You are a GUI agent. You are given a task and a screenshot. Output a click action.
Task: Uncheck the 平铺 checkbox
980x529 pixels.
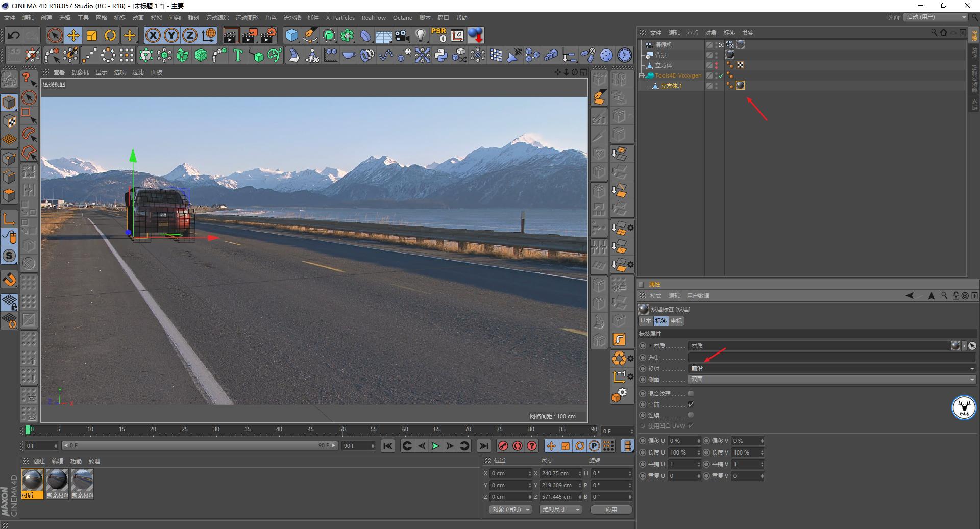click(691, 405)
